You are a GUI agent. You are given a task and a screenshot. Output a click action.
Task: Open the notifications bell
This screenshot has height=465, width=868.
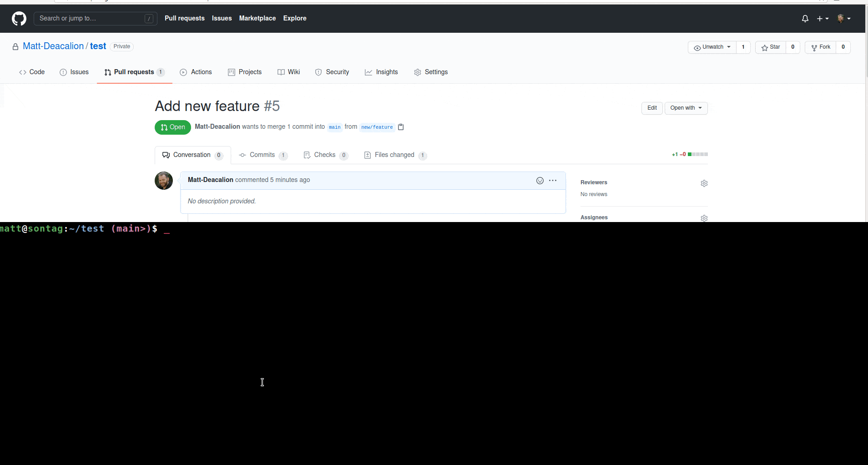click(x=805, y=19)
